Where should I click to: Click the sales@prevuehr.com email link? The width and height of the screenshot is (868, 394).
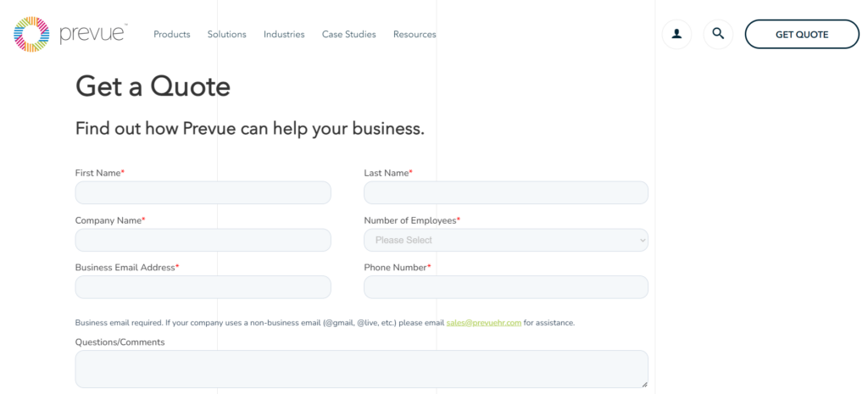pos(484,323)
